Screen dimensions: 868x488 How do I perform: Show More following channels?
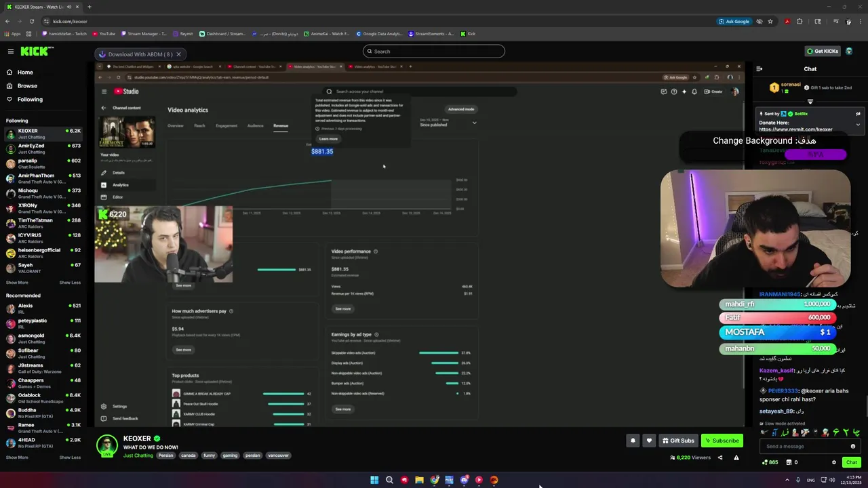[x=17, y=283]
